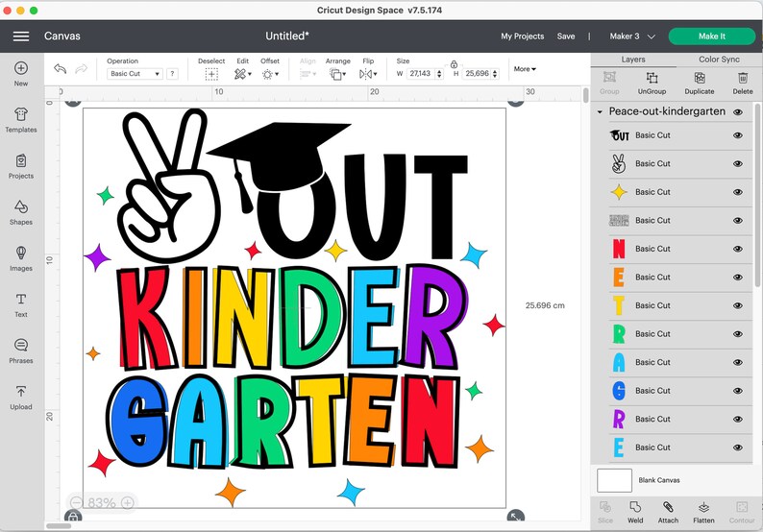Open the Operation Basic Cut dropdown
This screenshot has height=532, width=763.
coord(135,73)
